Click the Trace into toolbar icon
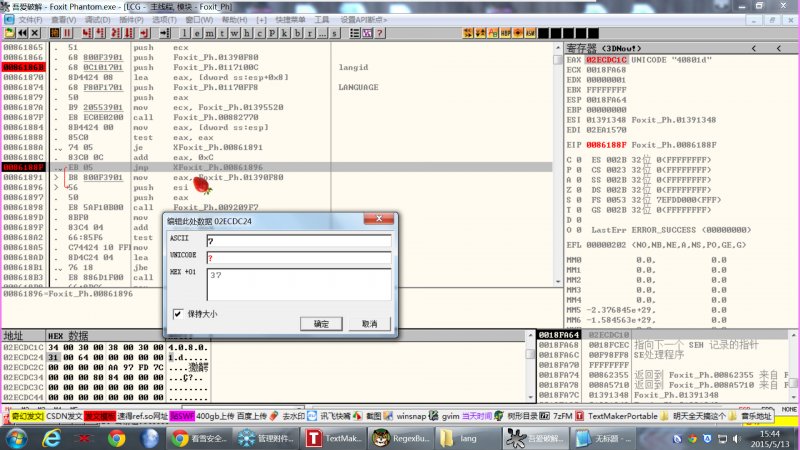The height and width of the screenshot is (450, 800). pos(116,33)
